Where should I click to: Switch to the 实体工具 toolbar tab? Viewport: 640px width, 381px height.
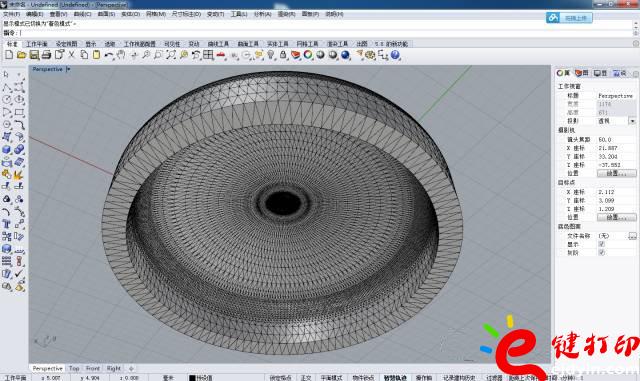(x=278, y=44)
